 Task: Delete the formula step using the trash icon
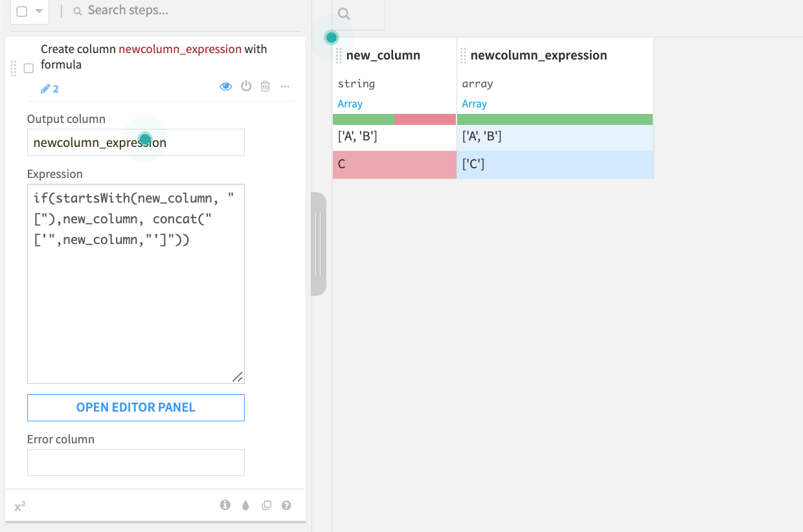(x=265, y=86)
